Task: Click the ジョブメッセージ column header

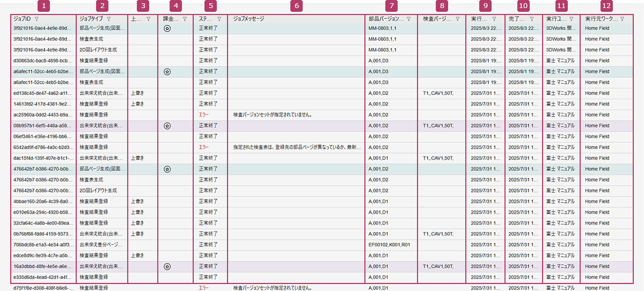Action: point(248,19)
